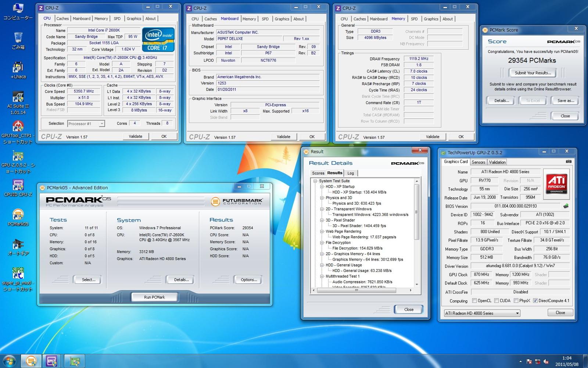Select PCMark05 taskbar button
The image size is (588, 368).
click(31, 361)
